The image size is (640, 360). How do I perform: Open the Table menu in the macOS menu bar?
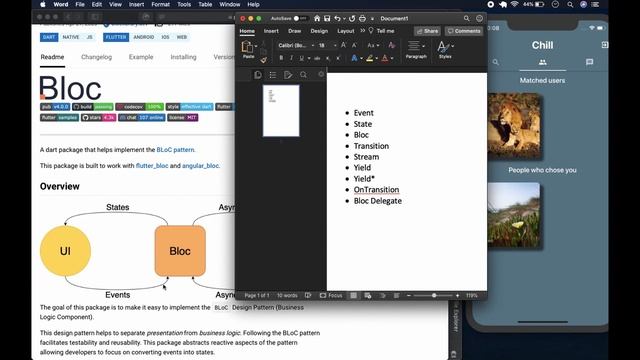[205, 4]
